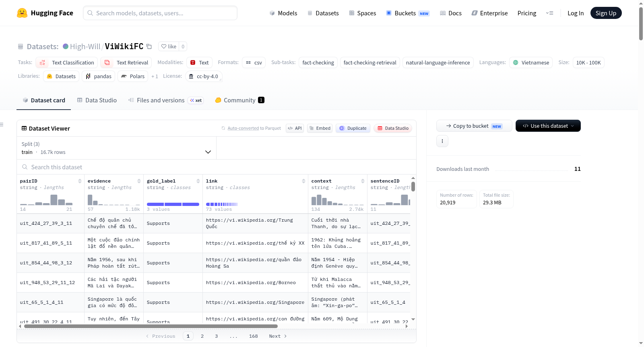Click the Sign Up button

click(606, 13)
